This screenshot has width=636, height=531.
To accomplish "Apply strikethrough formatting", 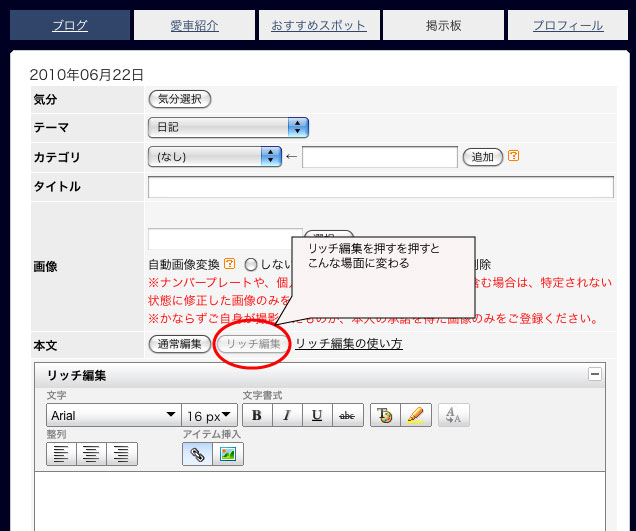I will click(348, 415).
